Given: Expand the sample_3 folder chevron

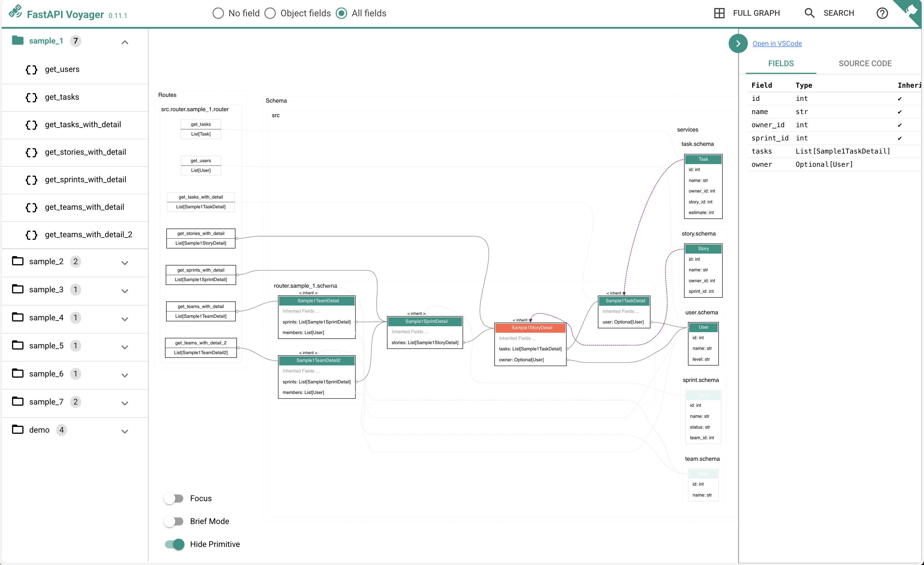Looking at the screenshot, I should (x=125, y=291).
